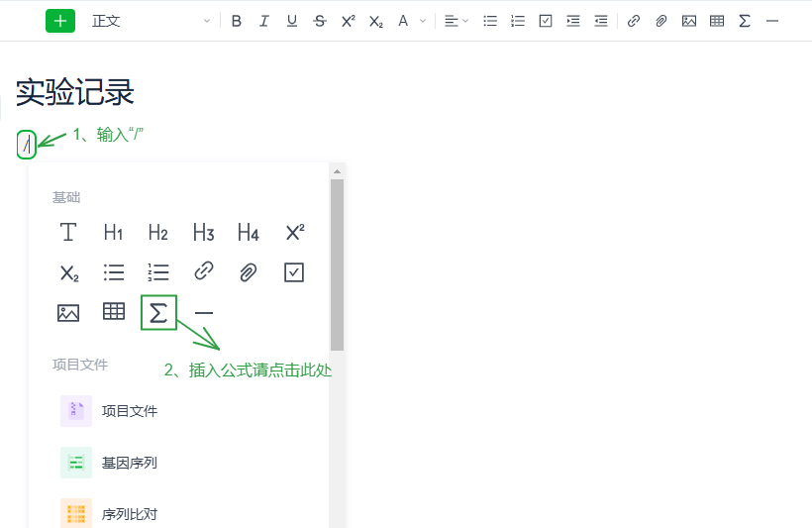Click the formula sigma icon in popup
812x528 pixels.
coord(158,313)
